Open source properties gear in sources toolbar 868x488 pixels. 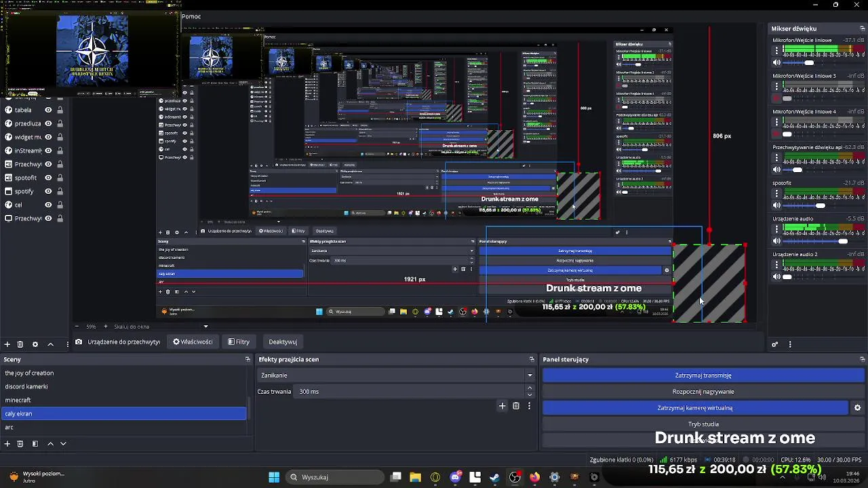35,344
